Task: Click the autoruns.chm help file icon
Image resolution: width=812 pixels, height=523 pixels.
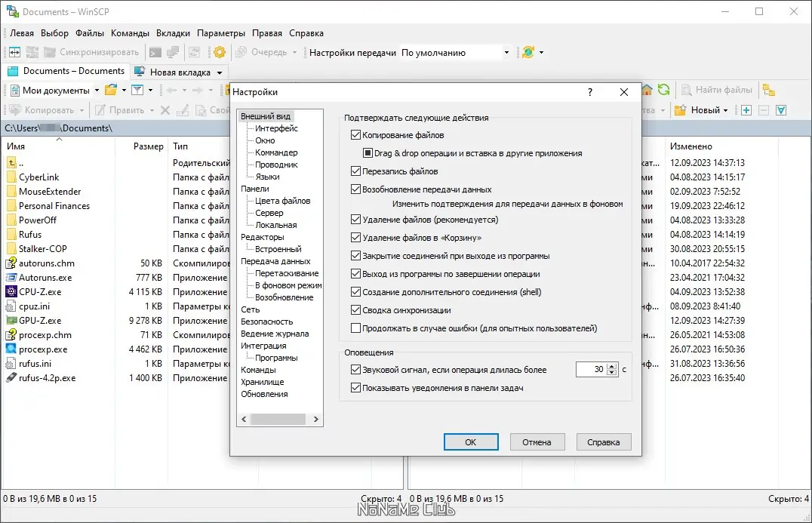Action: (x=11, y=263)
